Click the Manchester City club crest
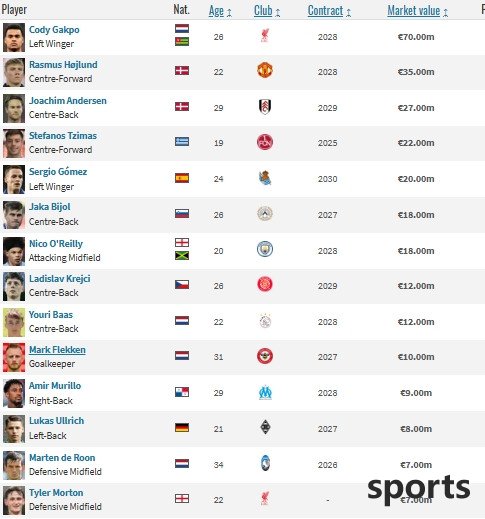 coord(265,249)
